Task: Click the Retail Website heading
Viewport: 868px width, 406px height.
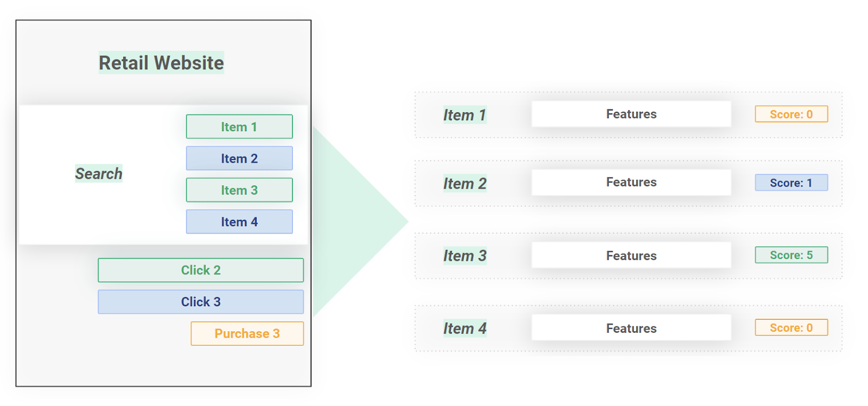Action: click(161, 63)
